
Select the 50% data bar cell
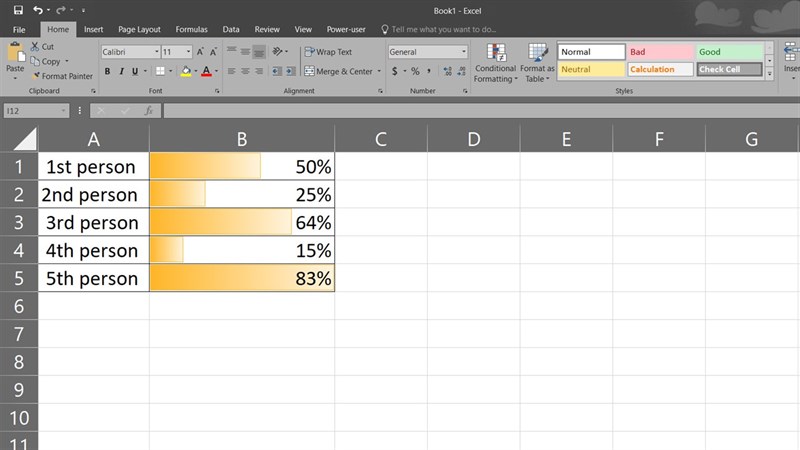(x=242, y=166)
